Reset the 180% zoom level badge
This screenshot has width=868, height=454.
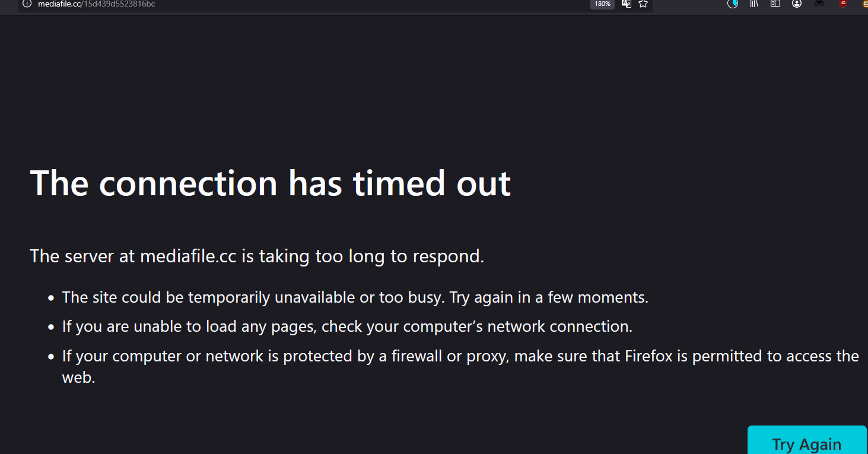pyautogui.click(x=602, y=4)
